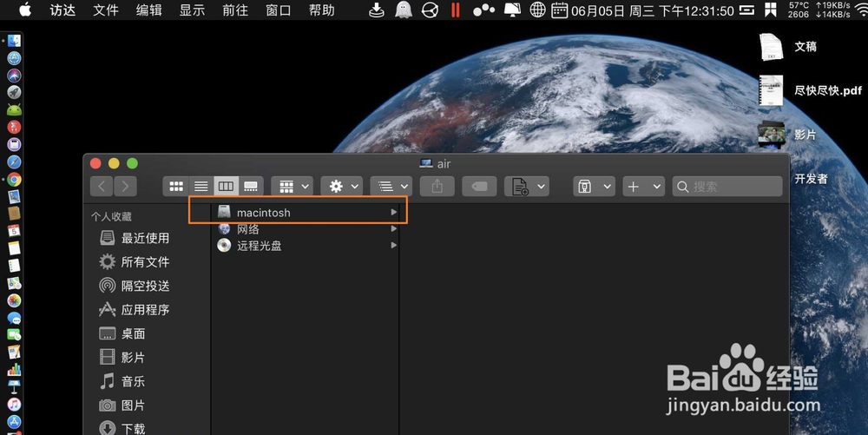The height and width of the screenshot is (435, 868).
Task: Open the group-by arrangement dropdown
Action: coord(293,187)
